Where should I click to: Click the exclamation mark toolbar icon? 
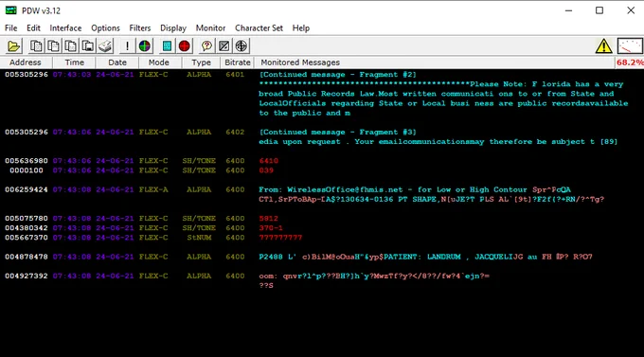(127, 46)
